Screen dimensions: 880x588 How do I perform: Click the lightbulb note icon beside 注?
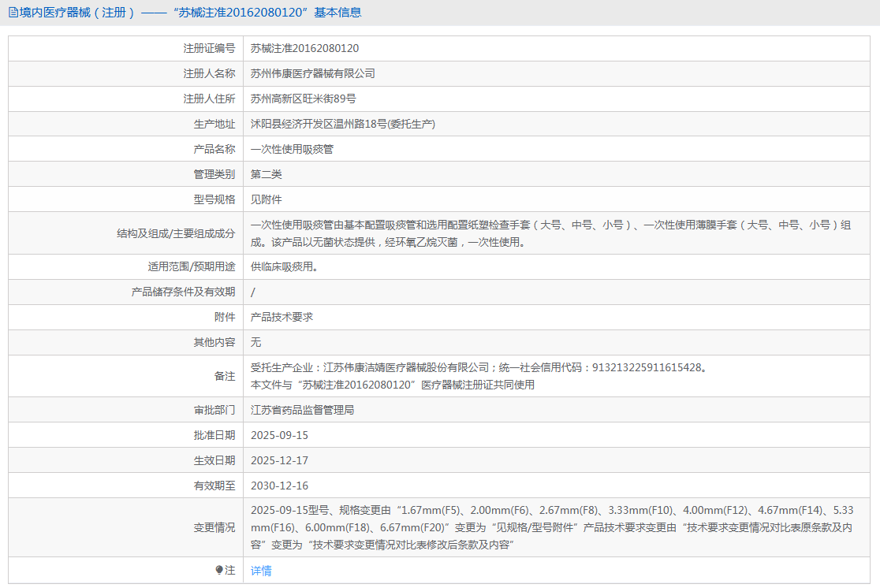[219, 570]
